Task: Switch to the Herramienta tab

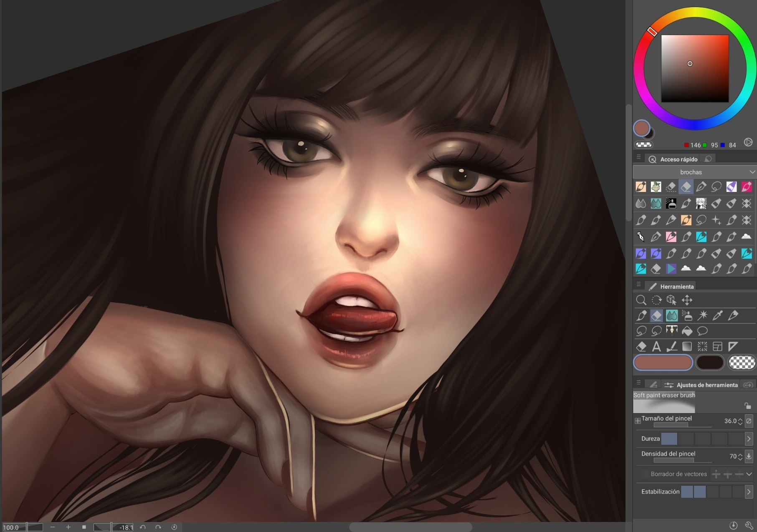Action: [671, 286]
